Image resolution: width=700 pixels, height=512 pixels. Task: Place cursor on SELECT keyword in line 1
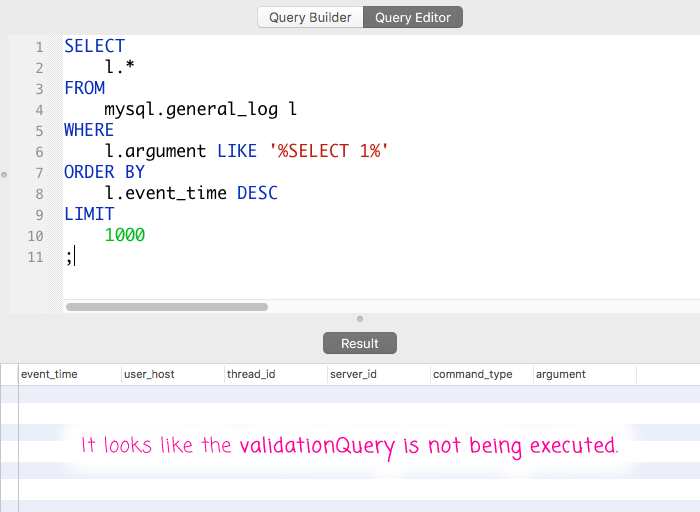(95, 46)
